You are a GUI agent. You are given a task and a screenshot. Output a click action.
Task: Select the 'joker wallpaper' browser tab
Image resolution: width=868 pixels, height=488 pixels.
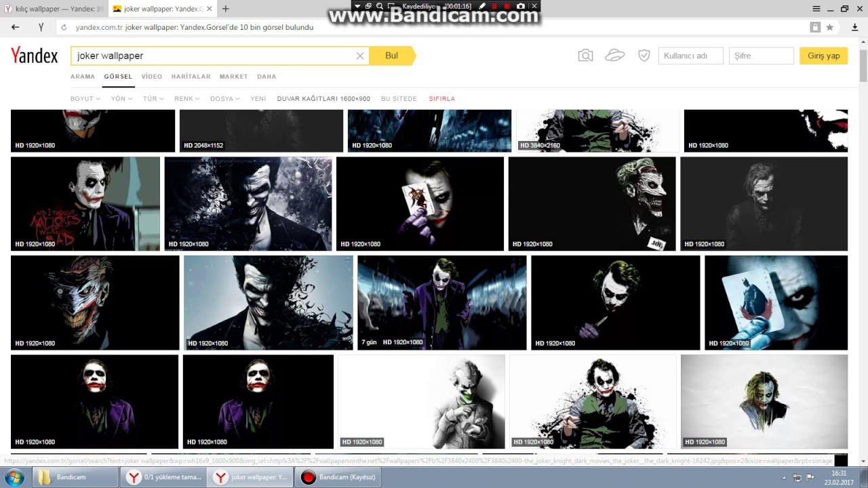(163, 9)
